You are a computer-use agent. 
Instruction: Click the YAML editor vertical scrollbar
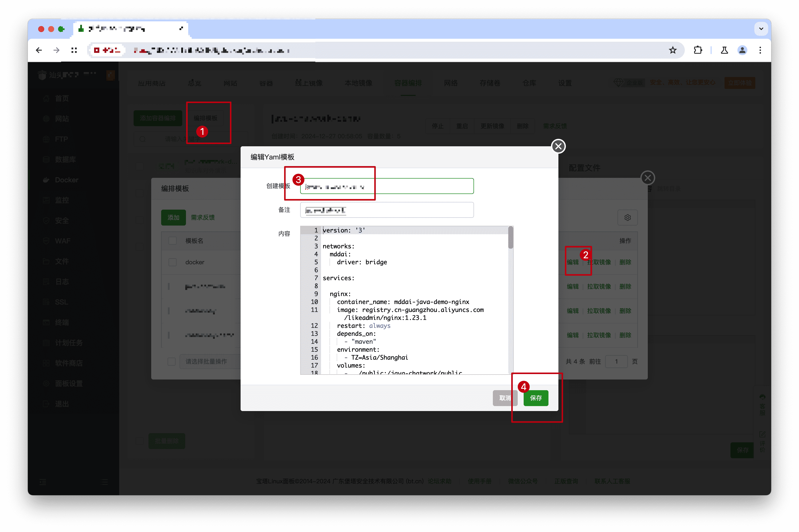(x=510, y=237)
